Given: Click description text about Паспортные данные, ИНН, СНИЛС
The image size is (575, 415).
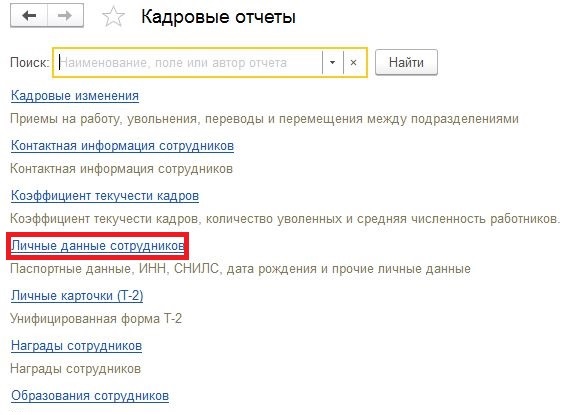Looking at the screenshot, I should pos(240,269).
